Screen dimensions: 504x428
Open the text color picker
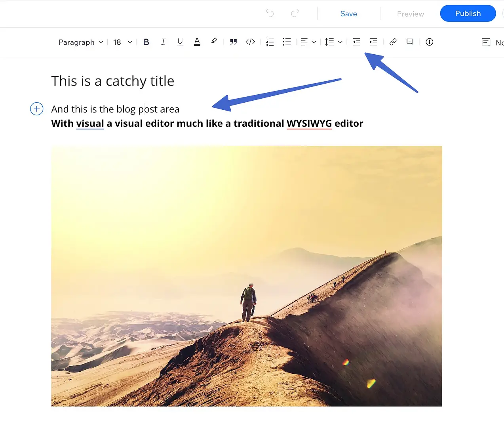[x=197, y=42]
